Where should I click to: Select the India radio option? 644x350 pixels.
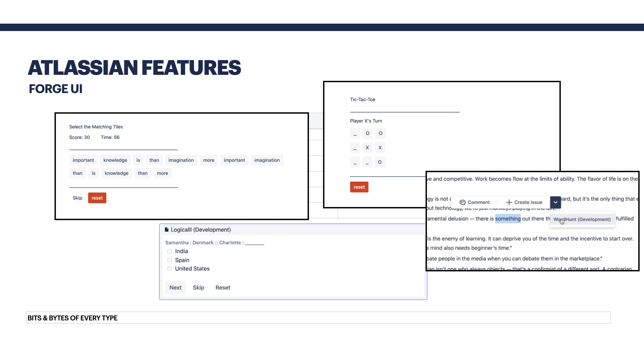tap(170, 252)
